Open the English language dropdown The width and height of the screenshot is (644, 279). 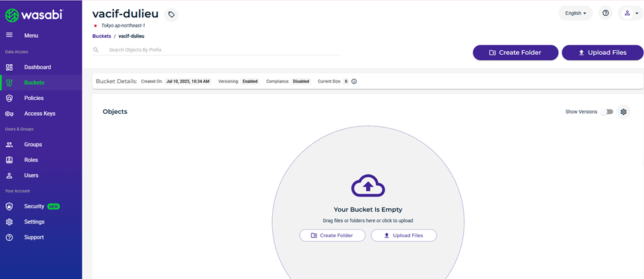tap(575, 13)
